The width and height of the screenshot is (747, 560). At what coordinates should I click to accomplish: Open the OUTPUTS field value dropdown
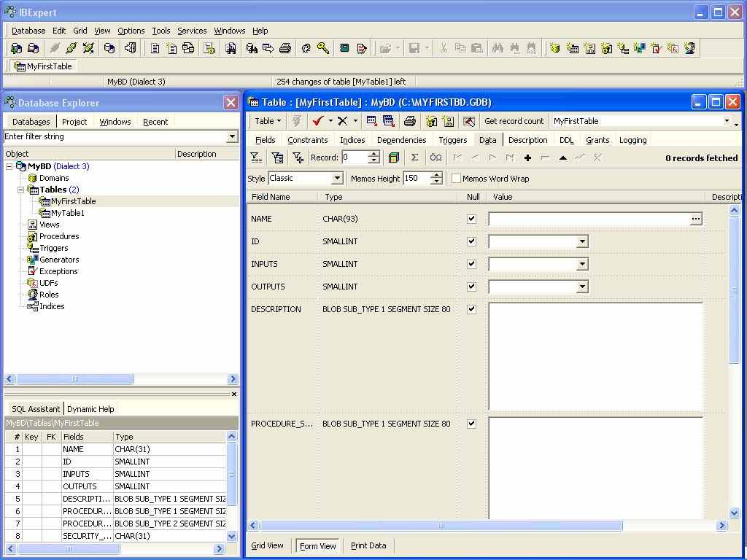click(582, 287)
